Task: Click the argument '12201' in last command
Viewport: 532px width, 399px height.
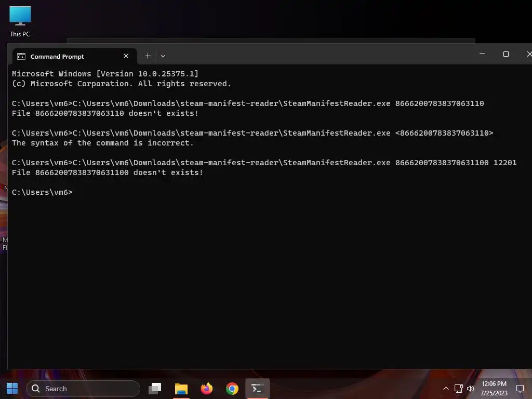Action: click(x=505, y=163)
